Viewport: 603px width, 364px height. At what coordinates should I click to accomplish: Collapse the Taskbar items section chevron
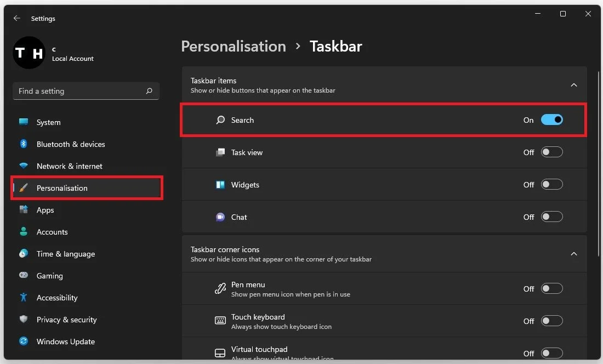click(x=574, y=85)
